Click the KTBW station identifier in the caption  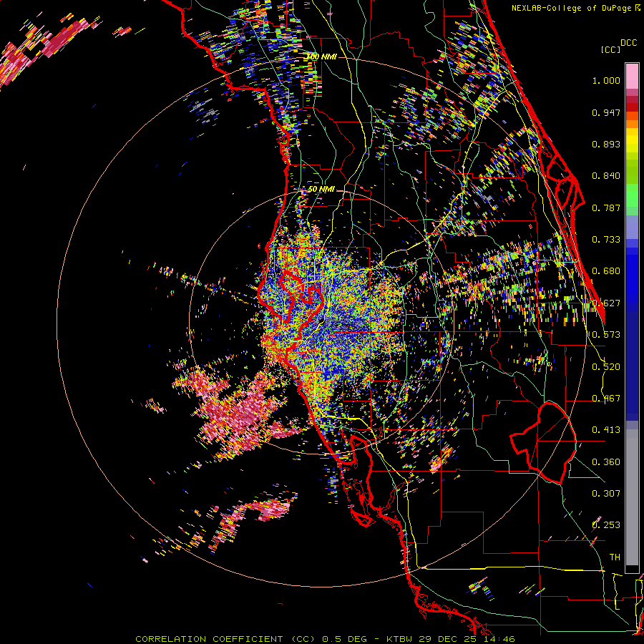pos(400,639)
